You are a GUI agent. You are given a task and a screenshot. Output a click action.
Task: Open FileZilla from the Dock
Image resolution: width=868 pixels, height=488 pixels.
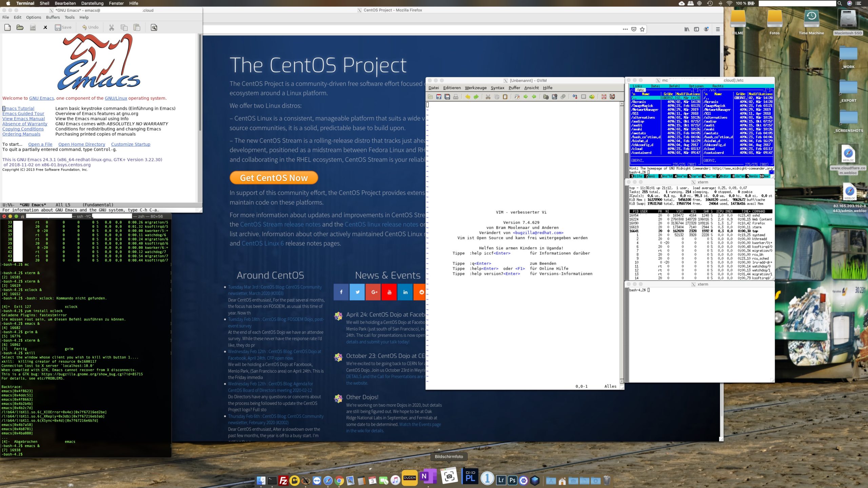[283, 480]
